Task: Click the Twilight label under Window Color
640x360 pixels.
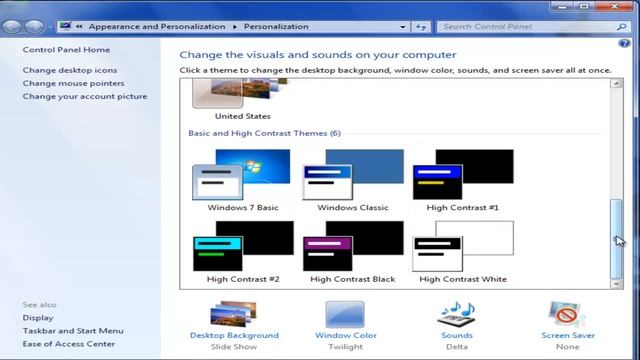Action: 345,347
